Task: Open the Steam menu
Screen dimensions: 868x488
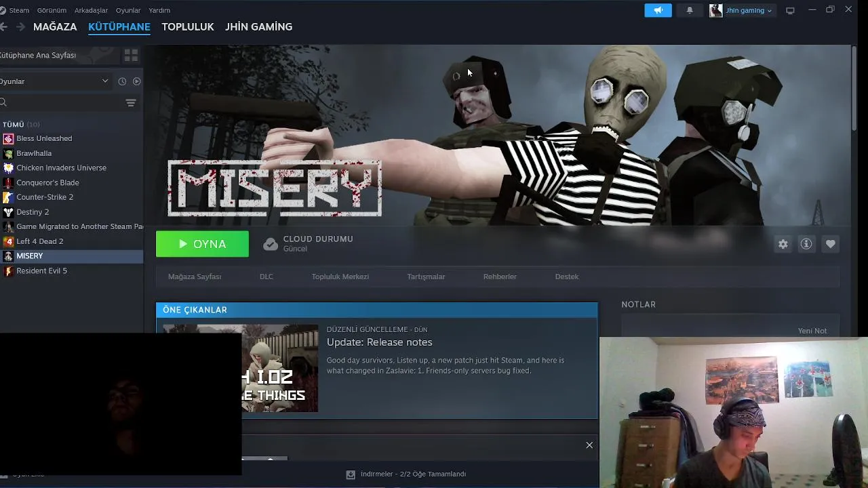Action: (x=19, y=10)
